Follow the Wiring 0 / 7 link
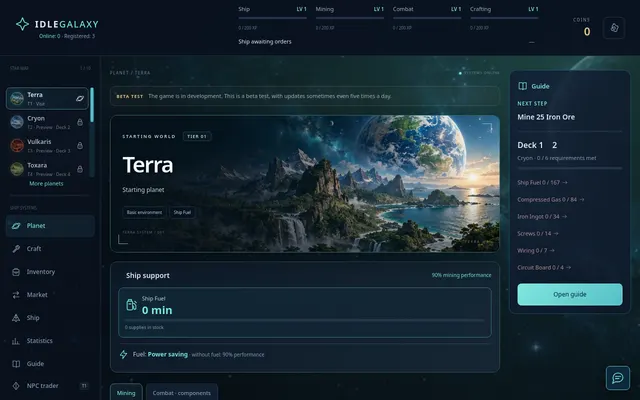640x400 pixels. [x=536, y=251]
